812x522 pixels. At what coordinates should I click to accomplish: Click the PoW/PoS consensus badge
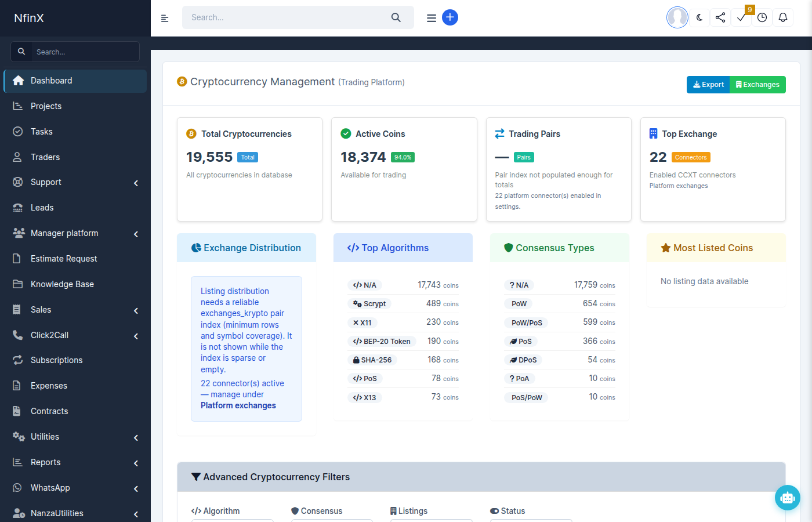[x=527, y=322]
